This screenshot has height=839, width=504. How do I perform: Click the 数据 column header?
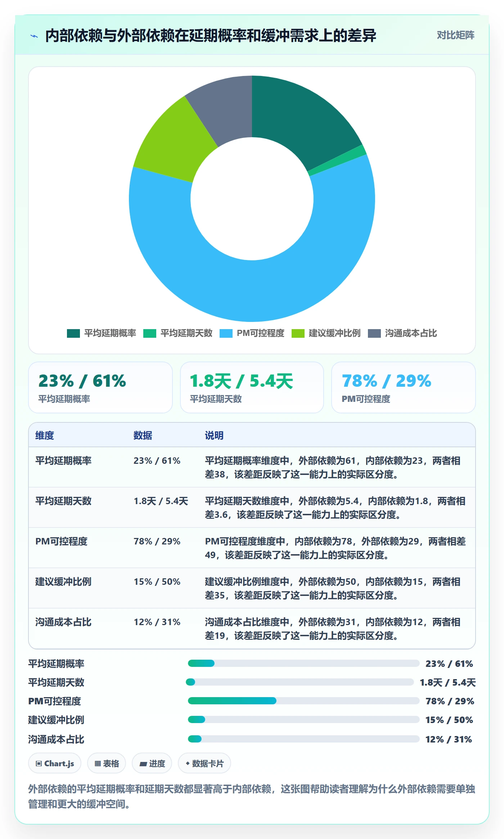tap(143, 435)
